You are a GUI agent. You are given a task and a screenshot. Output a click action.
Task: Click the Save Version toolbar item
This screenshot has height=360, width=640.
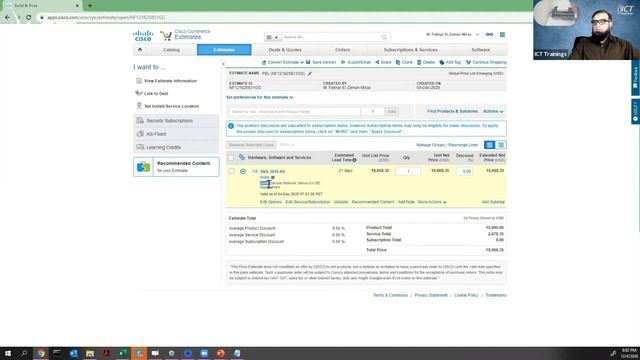tap(321, 62)
